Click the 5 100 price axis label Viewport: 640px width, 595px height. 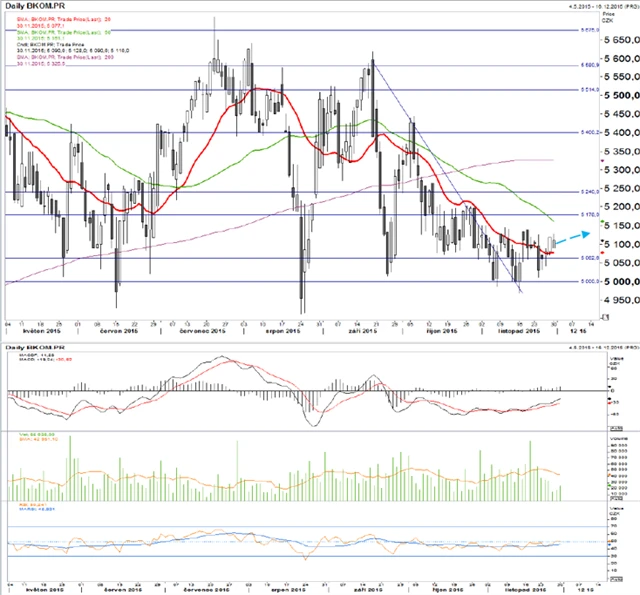[612, 244]
